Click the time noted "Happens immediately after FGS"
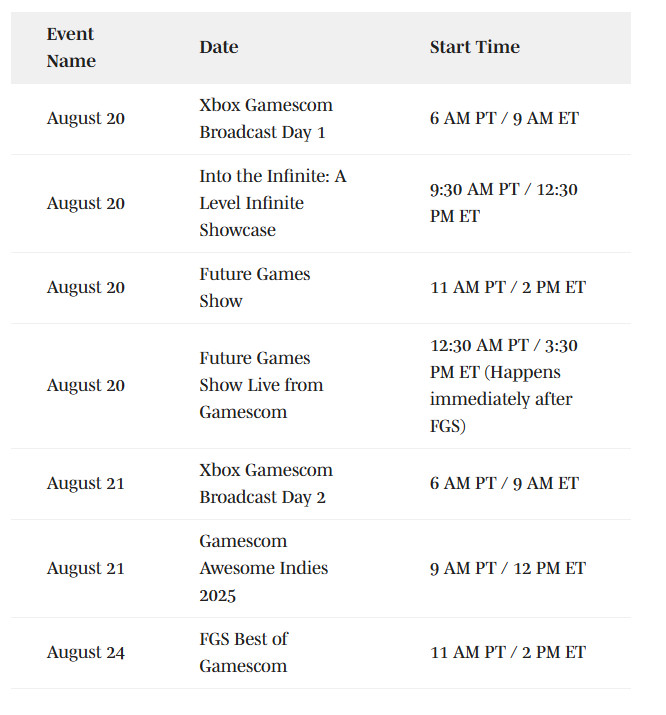The image size is (666, 715). coord(504,385)
